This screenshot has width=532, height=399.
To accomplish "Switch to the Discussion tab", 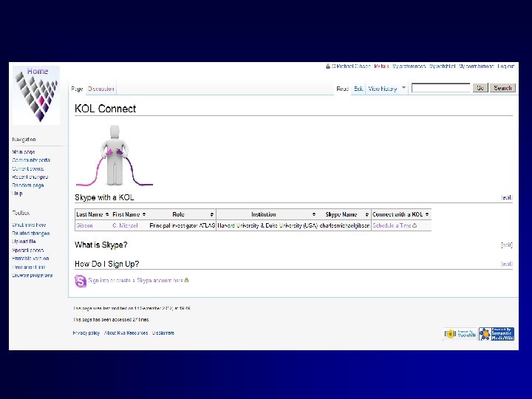I will (x=100, y=89).
